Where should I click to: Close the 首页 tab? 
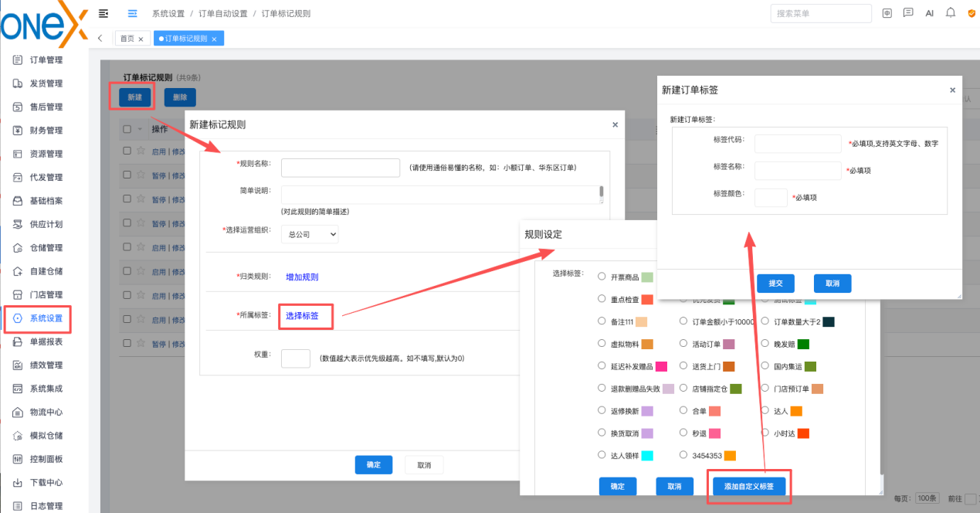point(141,39)
